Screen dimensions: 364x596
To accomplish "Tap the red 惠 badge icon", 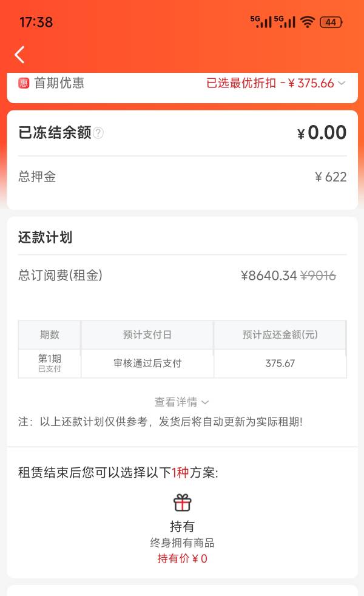I will pos(24,83).
